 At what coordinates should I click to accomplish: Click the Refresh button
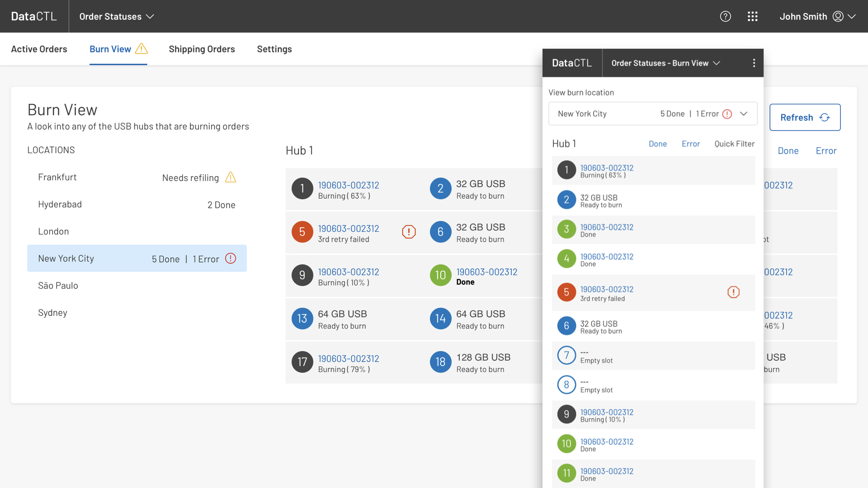805,117
